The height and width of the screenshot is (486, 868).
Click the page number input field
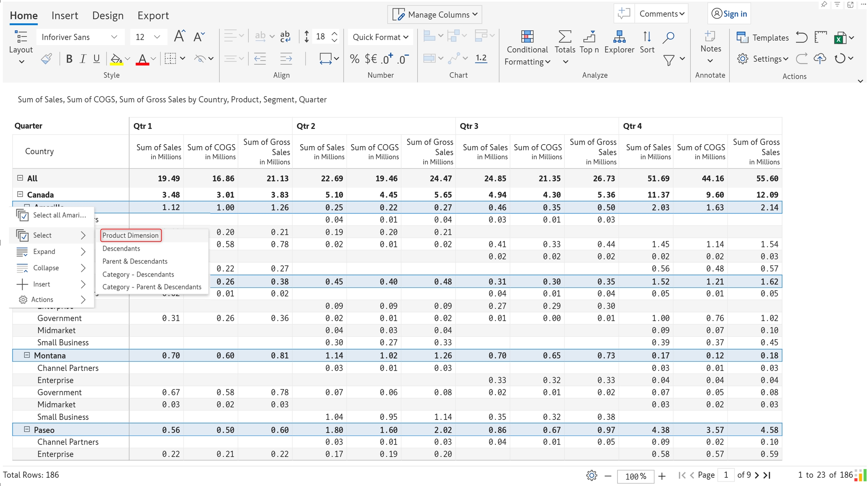(x=726, y=475)
